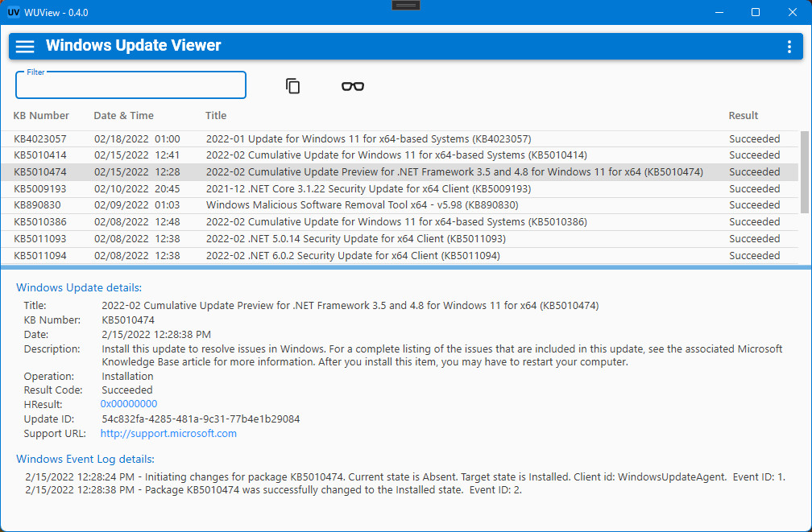The height and width of the screenshot is (532, 812).
Task: Open the support.microsoft.com link
Action: click(168, 433)
